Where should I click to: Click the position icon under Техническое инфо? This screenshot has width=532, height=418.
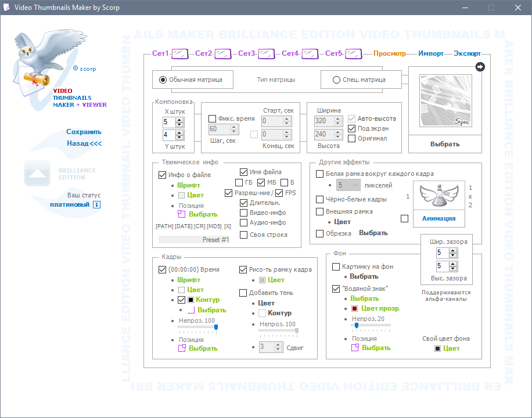(181, 214)
